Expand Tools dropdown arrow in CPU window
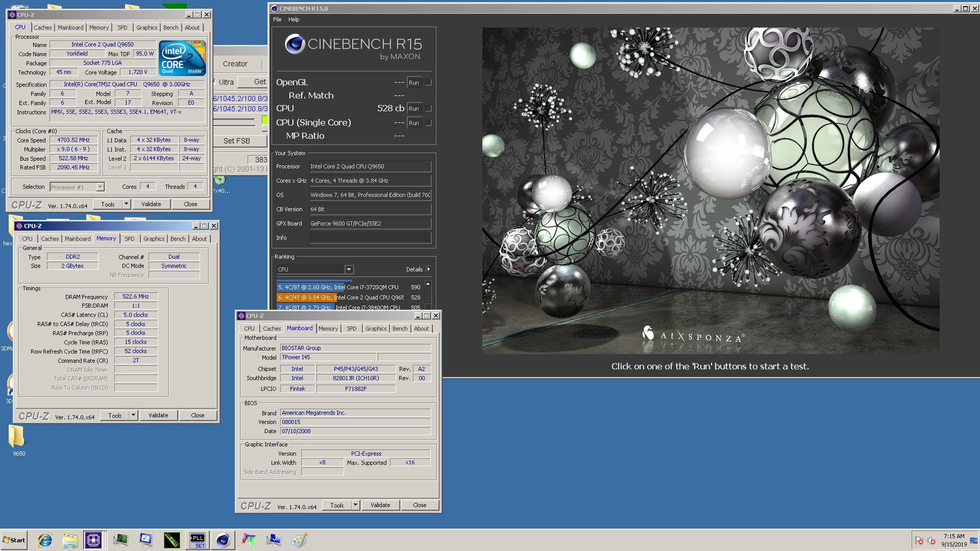 tap(126, 204)
